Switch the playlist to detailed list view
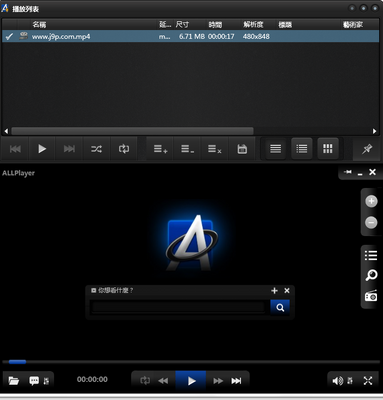 pyautogui.click(x=302, y=149)
